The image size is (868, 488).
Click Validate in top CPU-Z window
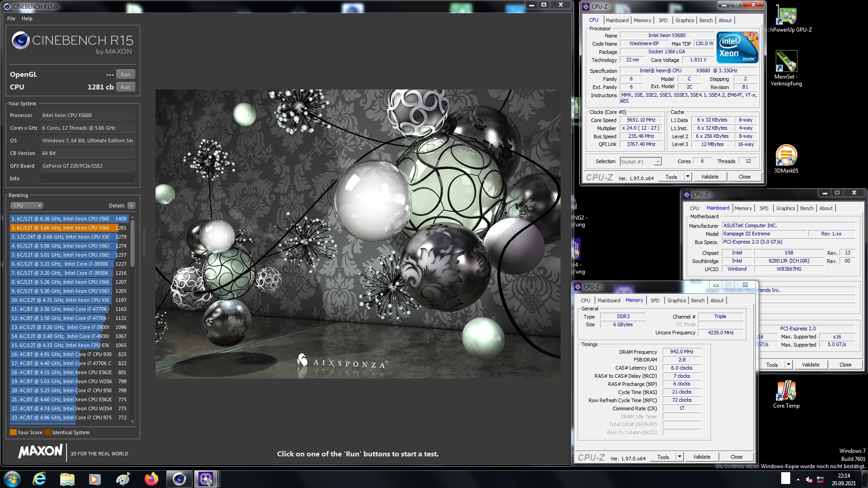pyautogui.click(x=710, y=177)
